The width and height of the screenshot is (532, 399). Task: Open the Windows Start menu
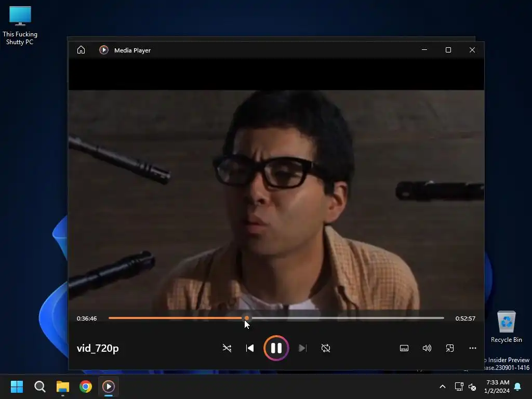pos(17,387)
